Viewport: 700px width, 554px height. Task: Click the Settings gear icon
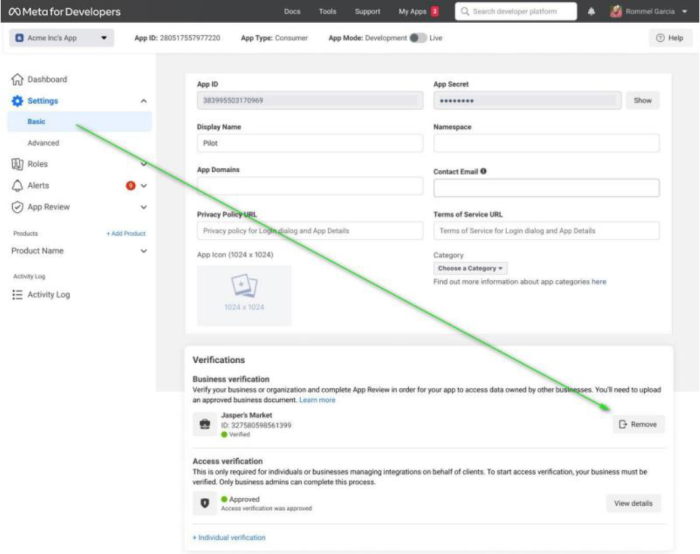(17, 101)
